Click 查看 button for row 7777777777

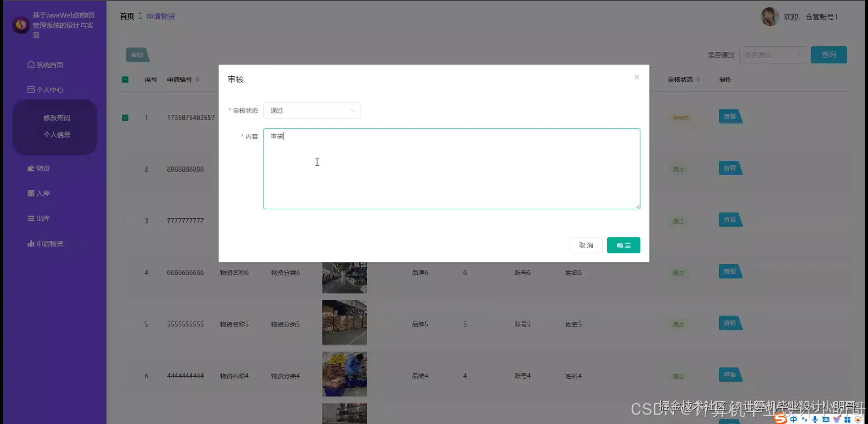click(730, 220)
